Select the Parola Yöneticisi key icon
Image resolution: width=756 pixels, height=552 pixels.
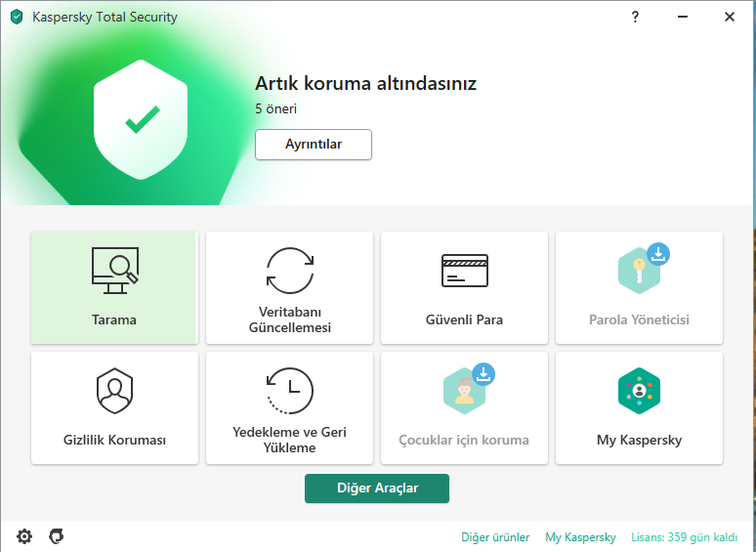(637, 274)
